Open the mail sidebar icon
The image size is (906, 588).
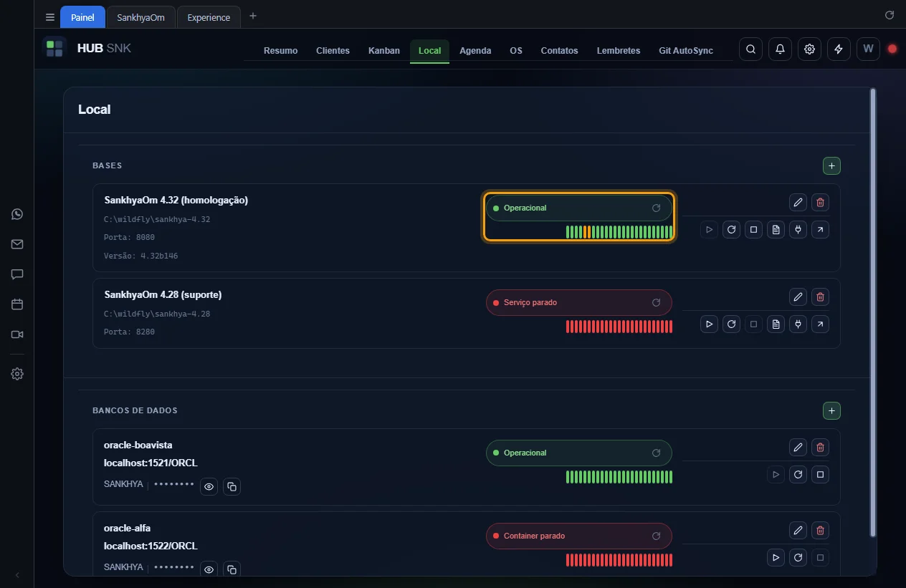click(17, 244)
